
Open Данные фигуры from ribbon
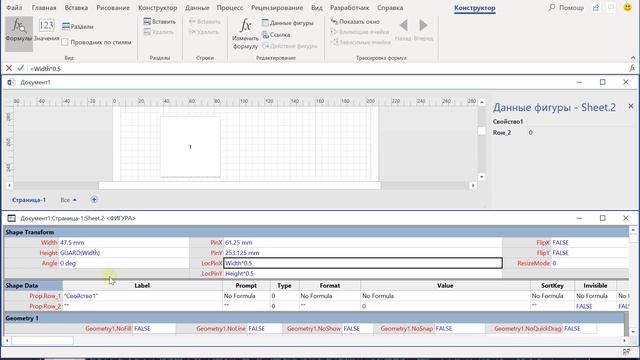coord(288,23)
